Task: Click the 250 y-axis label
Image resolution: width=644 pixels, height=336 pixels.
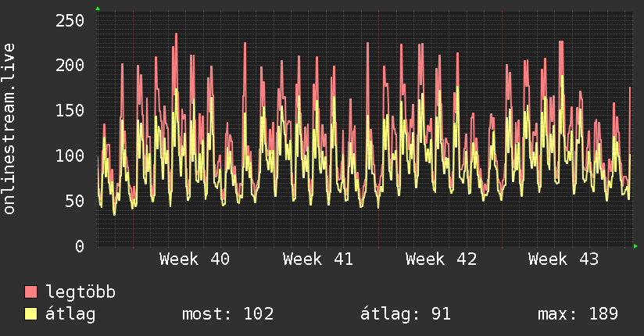Action: pos(70,20)
